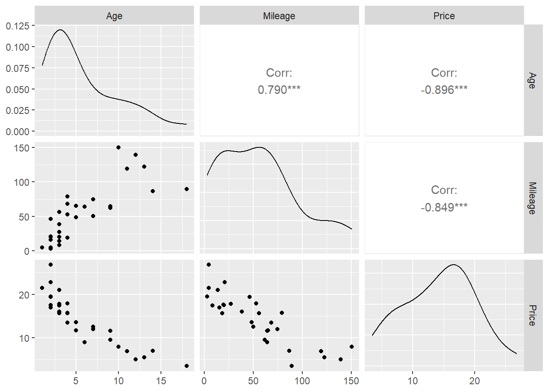Click the oldest car's point in Mileage vs Age
Image resolution: width=549 pixels, height=392 pixels.
tap(187, 189)
